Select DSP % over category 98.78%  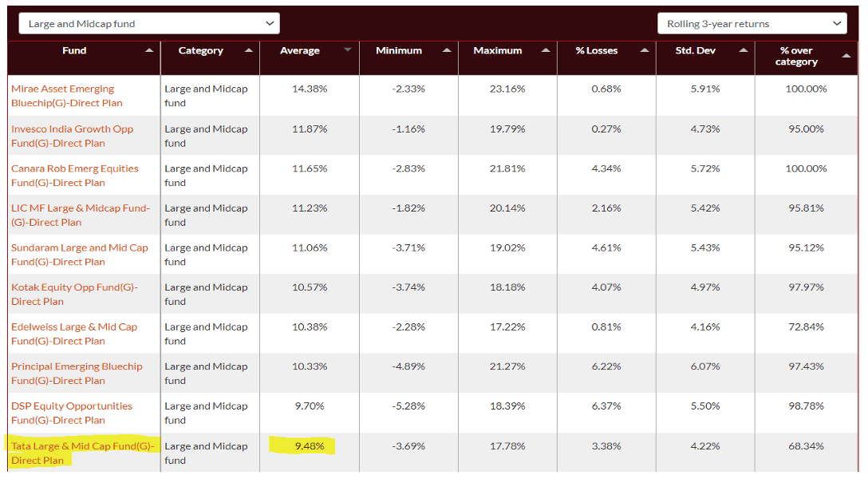point(806,406)
